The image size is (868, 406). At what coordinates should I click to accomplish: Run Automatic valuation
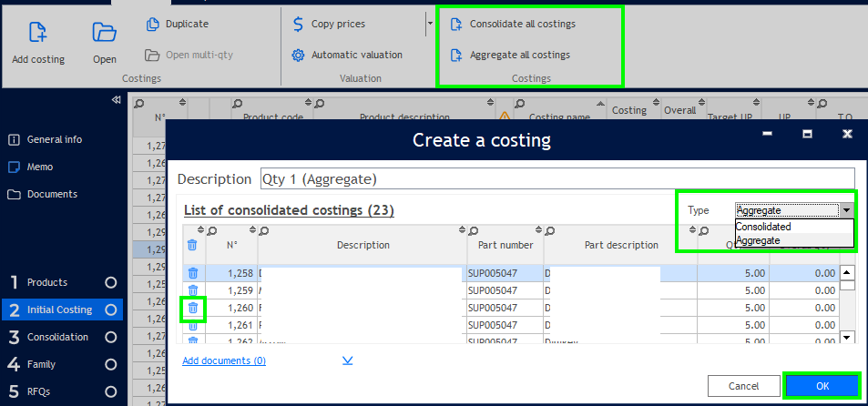click(347, 55)
